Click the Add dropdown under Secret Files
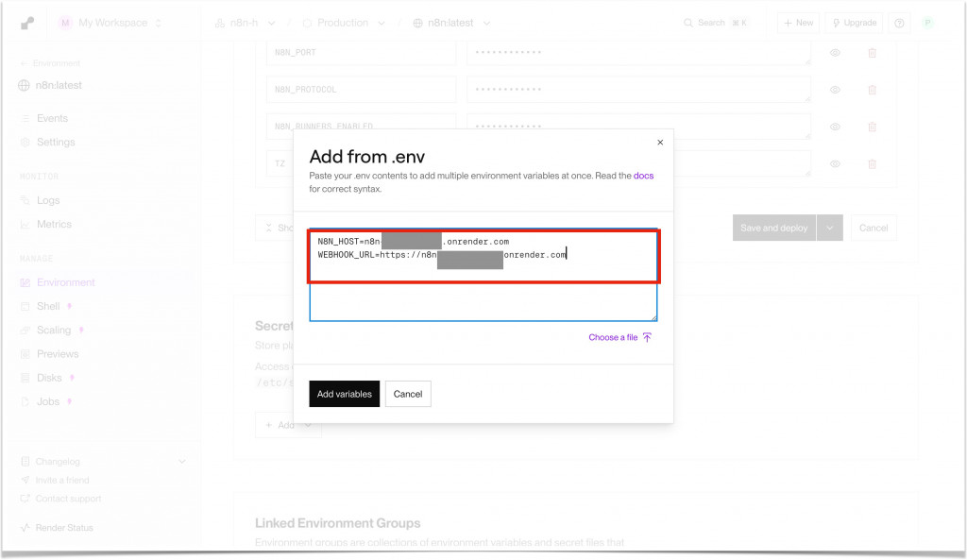Viewport: 967px width, 560px height. click(x=288, y=426)
